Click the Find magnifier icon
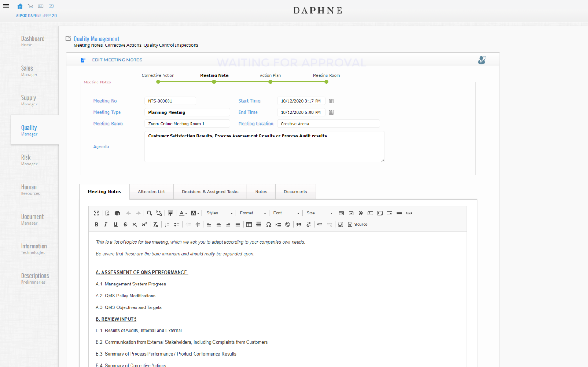The width and height of the screenshot is (588, 367). (149, 213)
